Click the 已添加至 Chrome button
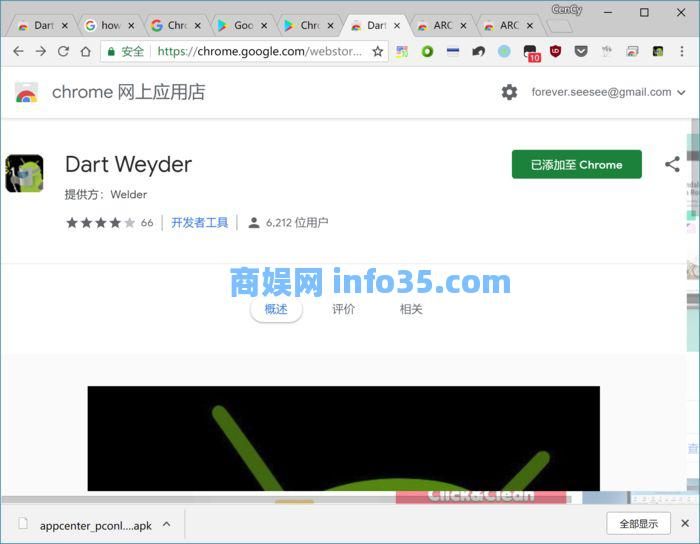Image resolution: width=700 pixels, height=544 pixels. (x=576, y=165)
